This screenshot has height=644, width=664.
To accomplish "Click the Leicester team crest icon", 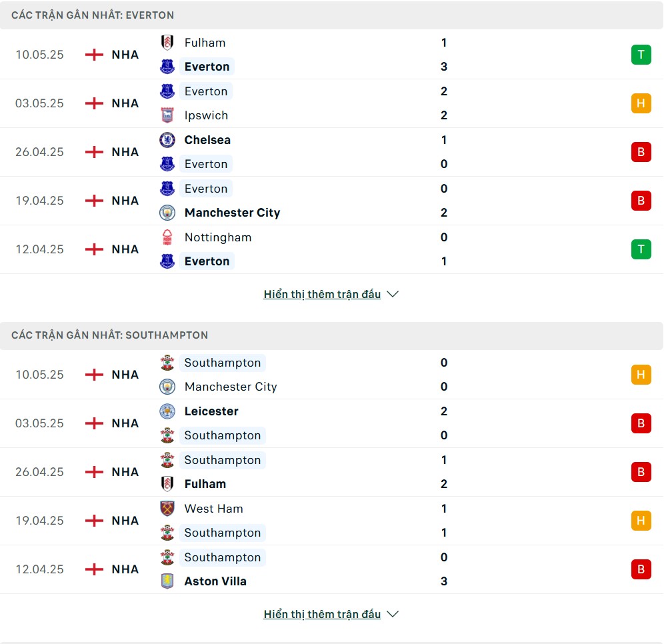I will click(x=167, y=411).
